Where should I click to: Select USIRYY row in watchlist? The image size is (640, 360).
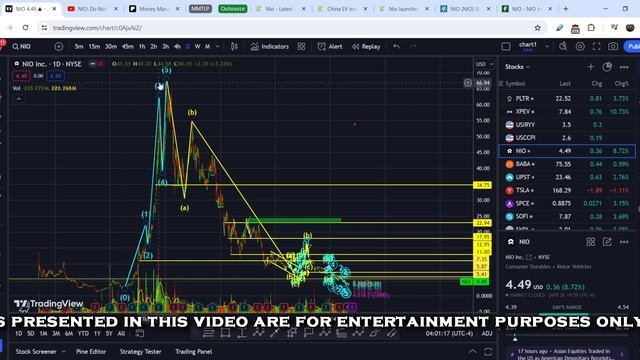pyautogui.click(x=567, y=124)
